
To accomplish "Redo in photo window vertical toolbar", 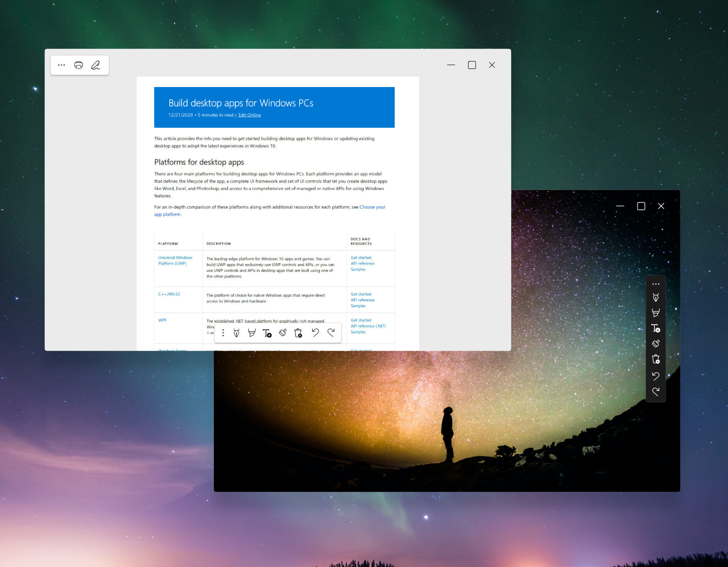I will coord(656,392).
